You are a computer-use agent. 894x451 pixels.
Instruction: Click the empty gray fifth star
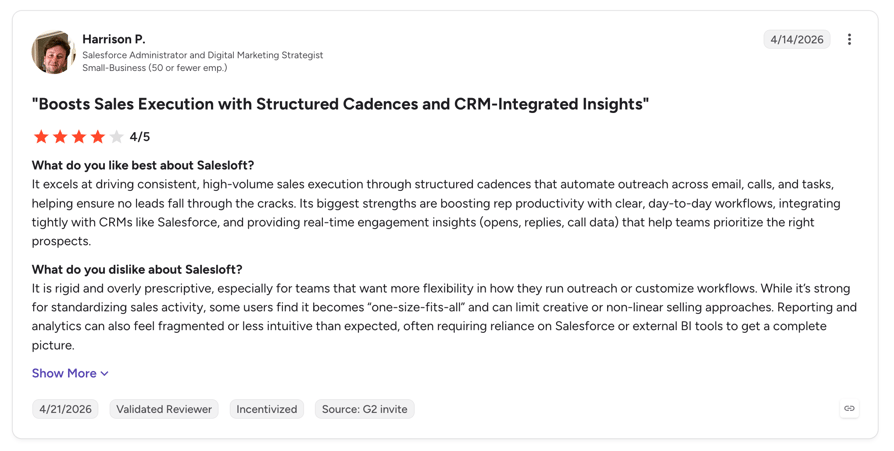click(116, 137)
